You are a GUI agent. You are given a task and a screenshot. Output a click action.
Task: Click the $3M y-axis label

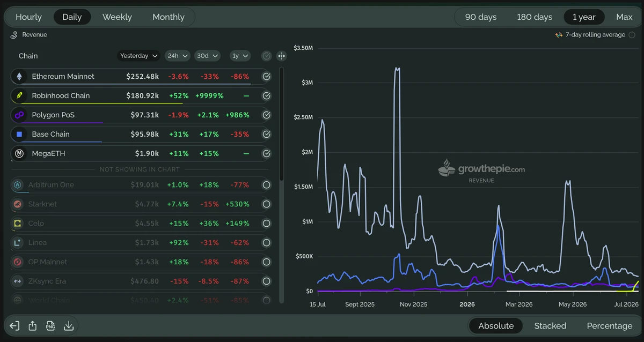pos(307,83)
